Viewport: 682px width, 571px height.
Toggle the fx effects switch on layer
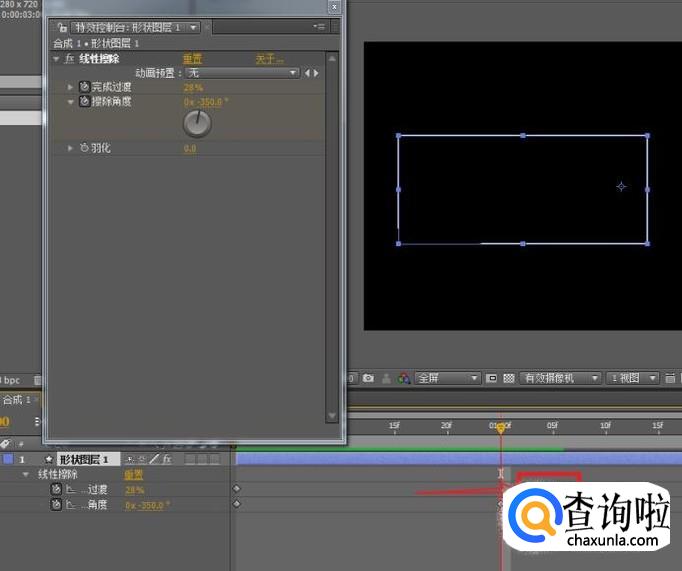(x=167, y=459)
